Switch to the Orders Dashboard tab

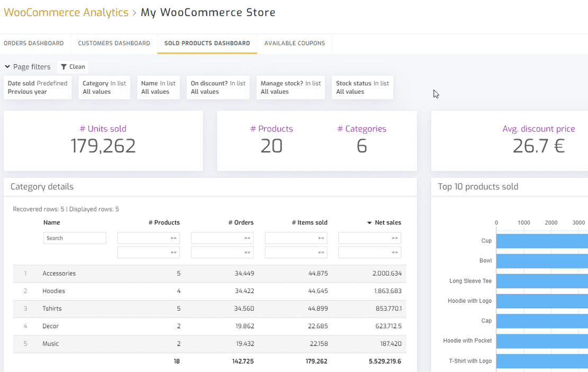[x=34, y=43]
